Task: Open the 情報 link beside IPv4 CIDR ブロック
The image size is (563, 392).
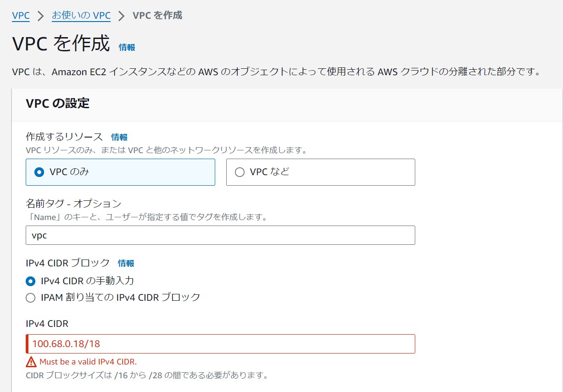Action: [125, 263]
